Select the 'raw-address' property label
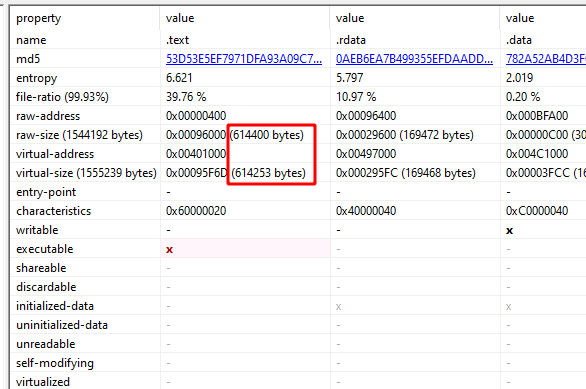 point(48,116)
